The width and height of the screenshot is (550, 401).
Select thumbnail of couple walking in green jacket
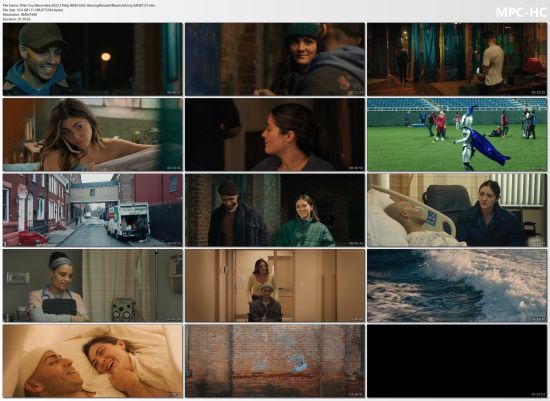pos(275,210)
